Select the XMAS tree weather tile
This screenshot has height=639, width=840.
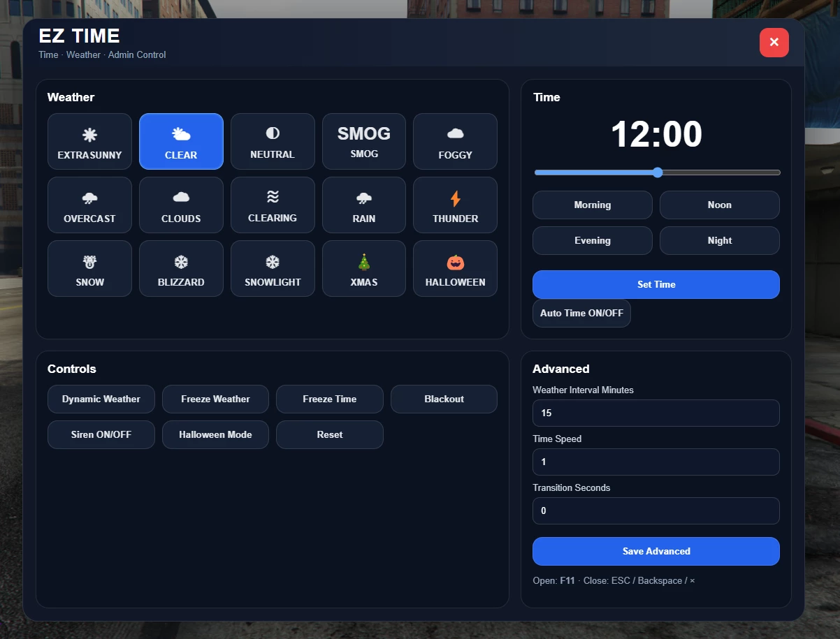[x=364, y=268]
